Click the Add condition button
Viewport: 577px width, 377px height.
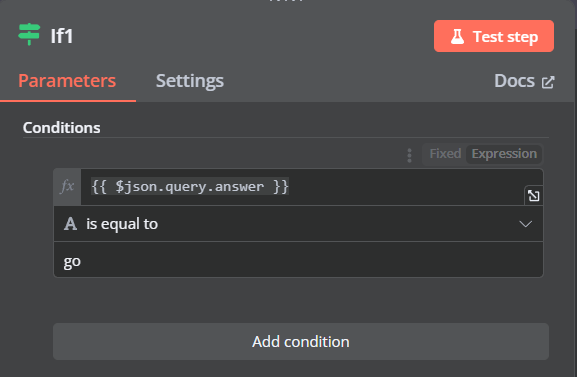click(x=301, y=342)
